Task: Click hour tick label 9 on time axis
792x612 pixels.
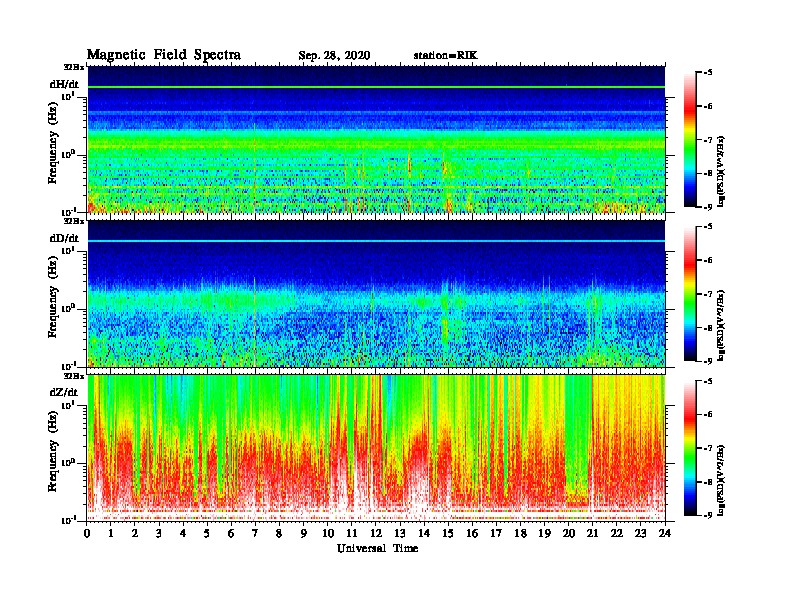Action: (304, 533)
